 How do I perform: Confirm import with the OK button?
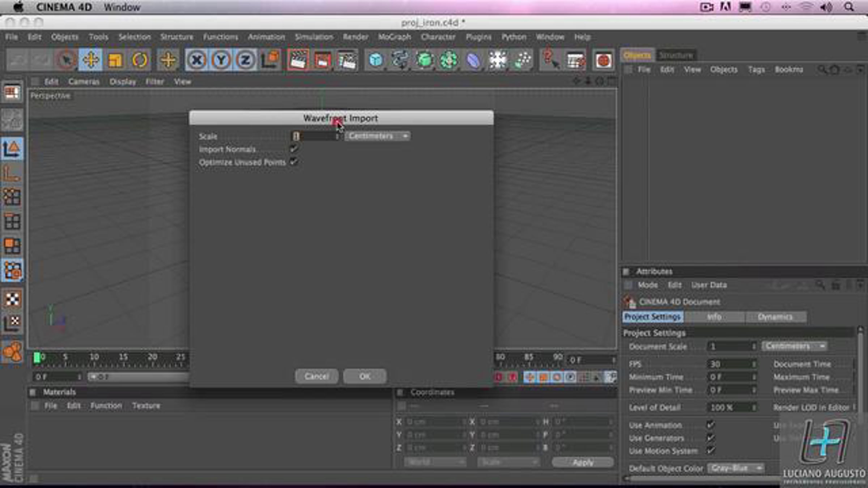365,376
